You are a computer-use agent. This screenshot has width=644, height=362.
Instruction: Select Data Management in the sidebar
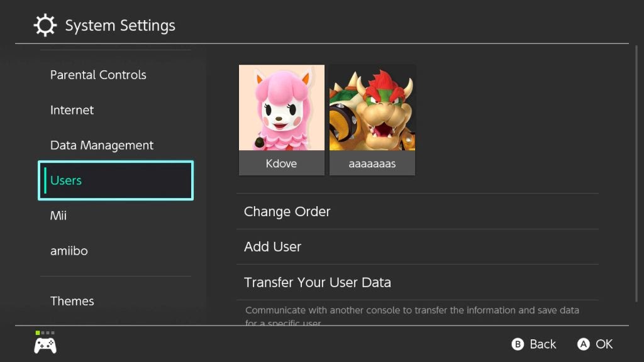tap(102, 145)
